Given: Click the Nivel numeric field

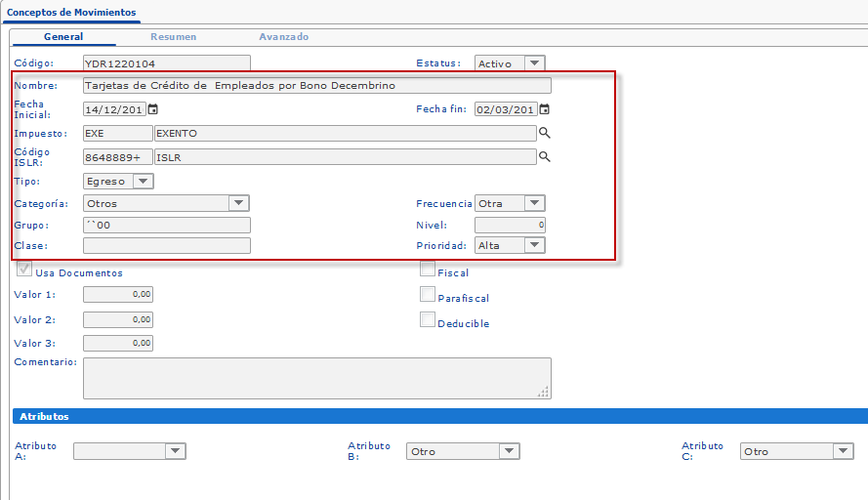Looking at the screenshot, I should coord(510,225).
